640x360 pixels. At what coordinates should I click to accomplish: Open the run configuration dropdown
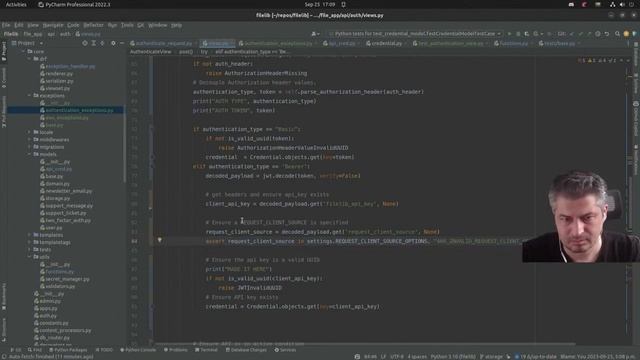click(415, 34)
